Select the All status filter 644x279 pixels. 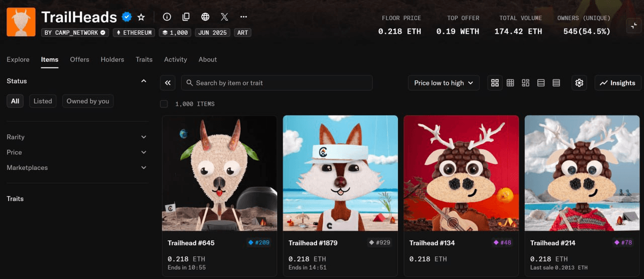15,101
